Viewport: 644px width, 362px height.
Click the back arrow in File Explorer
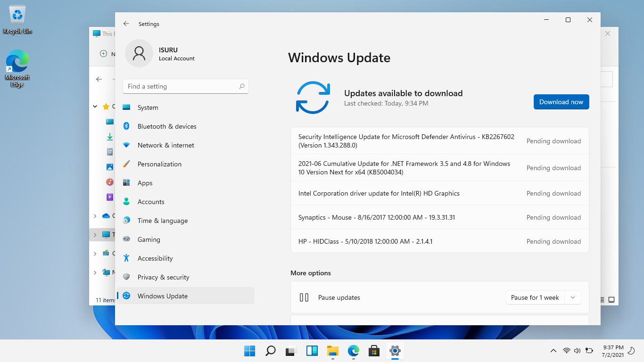click(99, 79)
